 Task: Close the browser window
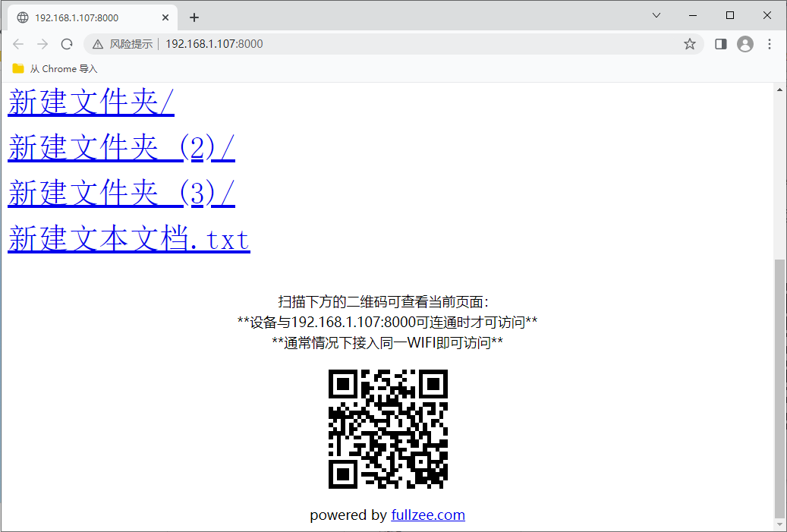pos(767,16)
